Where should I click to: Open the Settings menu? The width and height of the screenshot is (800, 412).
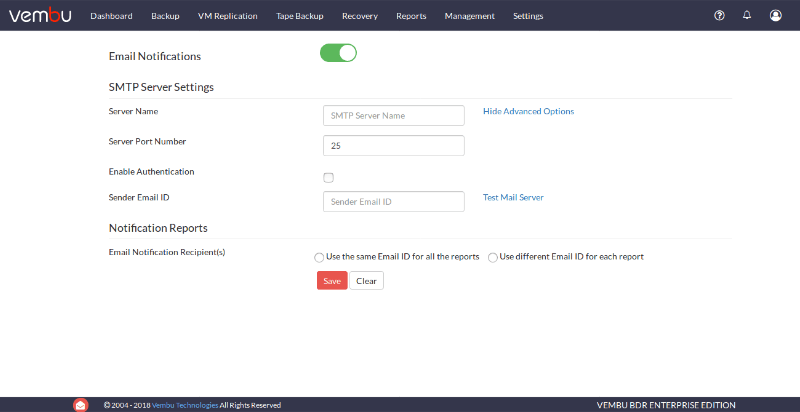coord(528,16)
